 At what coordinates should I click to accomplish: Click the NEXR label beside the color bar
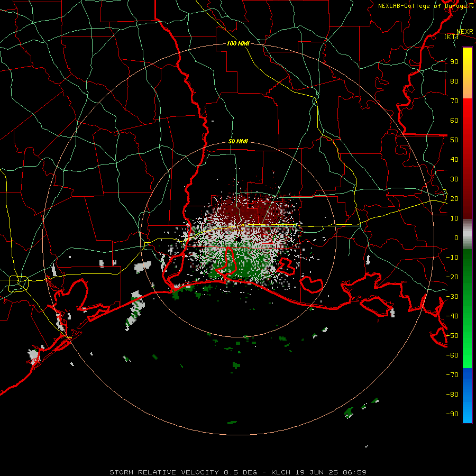click(x=465, y=32)
